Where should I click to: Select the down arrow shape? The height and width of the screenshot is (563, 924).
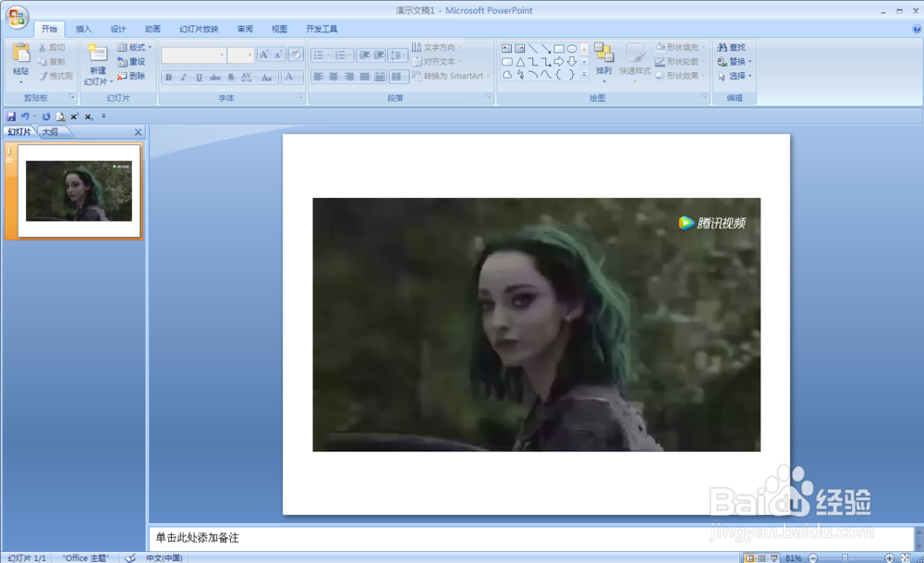point(572,62)
